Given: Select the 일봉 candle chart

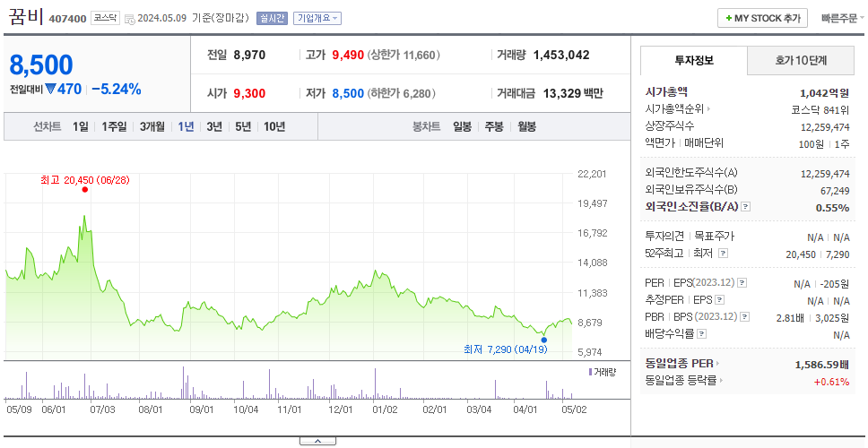Looking at the screenshot, I should [462, 126].
